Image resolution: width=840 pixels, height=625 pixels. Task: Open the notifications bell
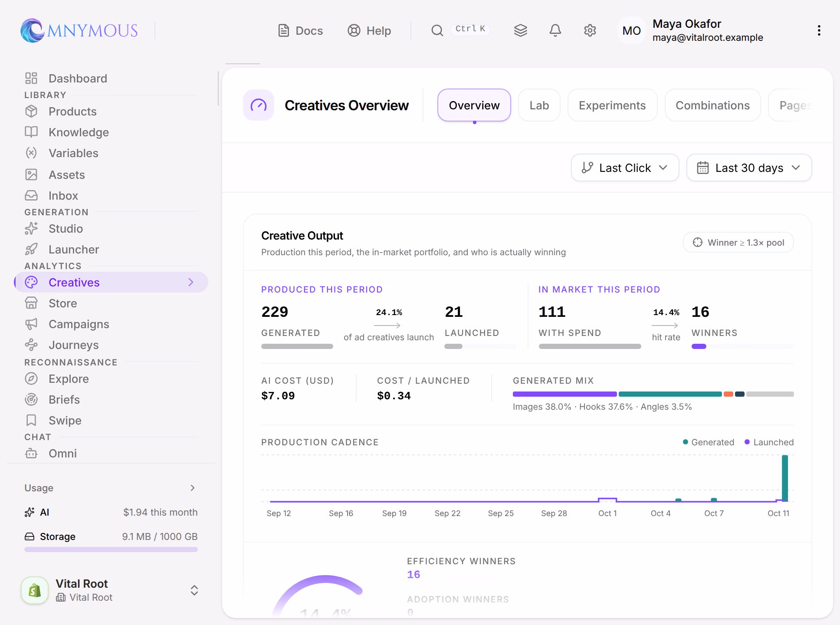(555, 30)
